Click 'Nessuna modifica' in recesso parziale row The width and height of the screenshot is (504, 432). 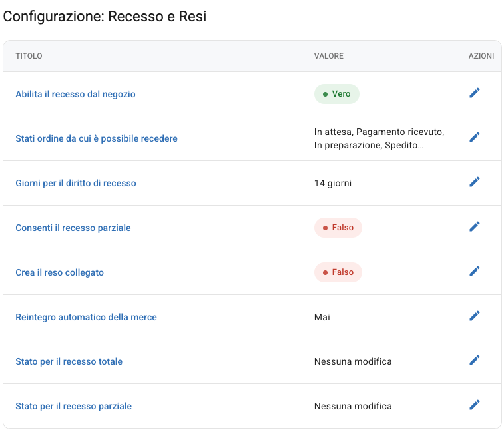(353, 407)
